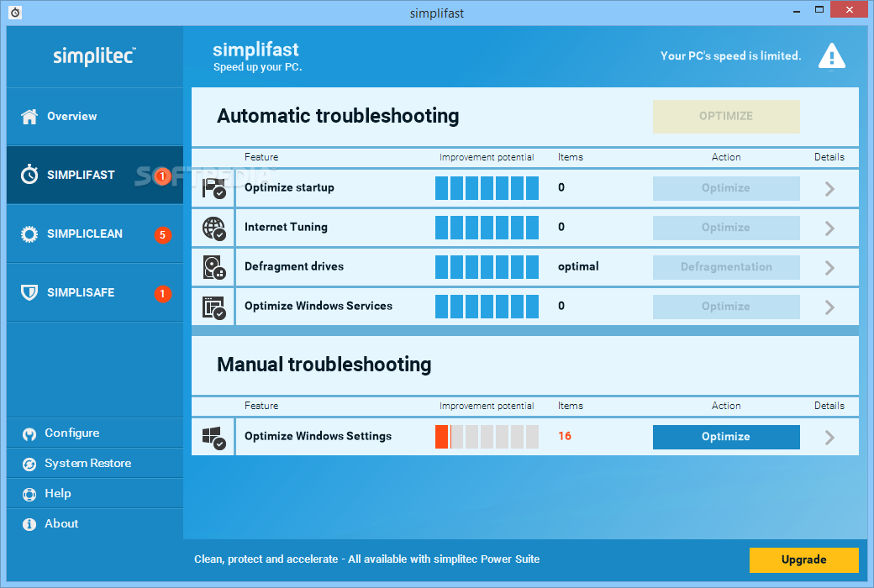This screenshot has width=874, height=588.
Task: Click the Internet Tuning globe icon
Action: point(213,228)
